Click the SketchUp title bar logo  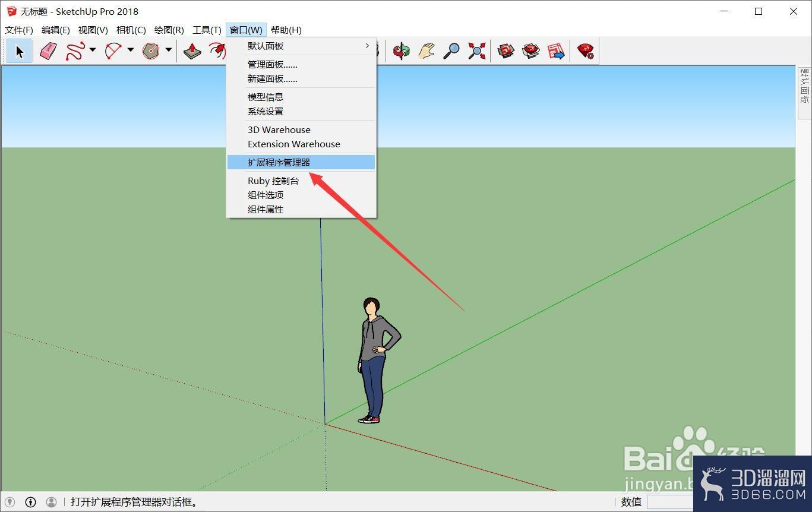[x=11, y=11]
